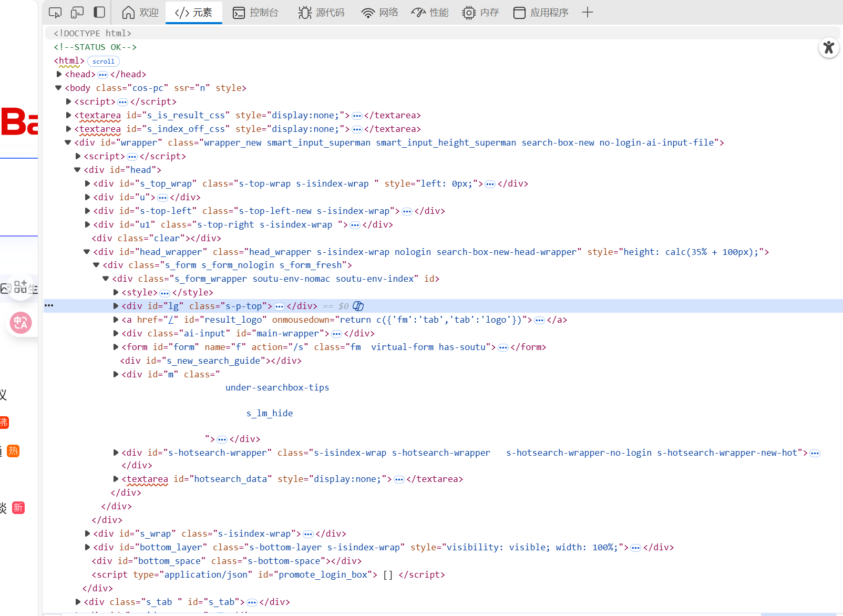Screen dimensions: 843x616
Task: Expand the div s_wrap node
Action: 88,534
